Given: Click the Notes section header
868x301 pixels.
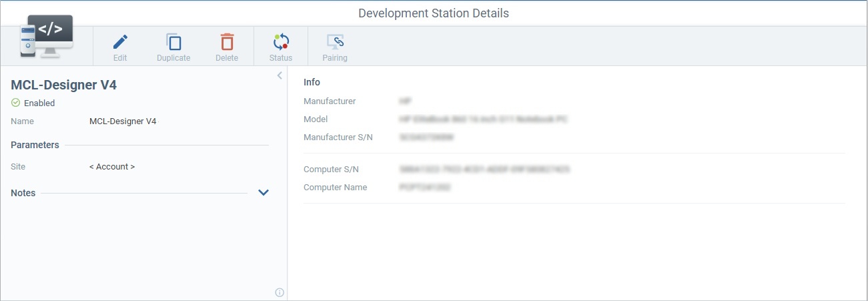Looking at the screenshot, I should 23,193.
